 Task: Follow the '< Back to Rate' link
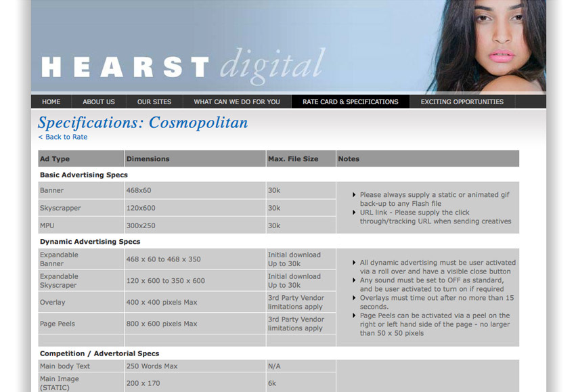(63, 137)
